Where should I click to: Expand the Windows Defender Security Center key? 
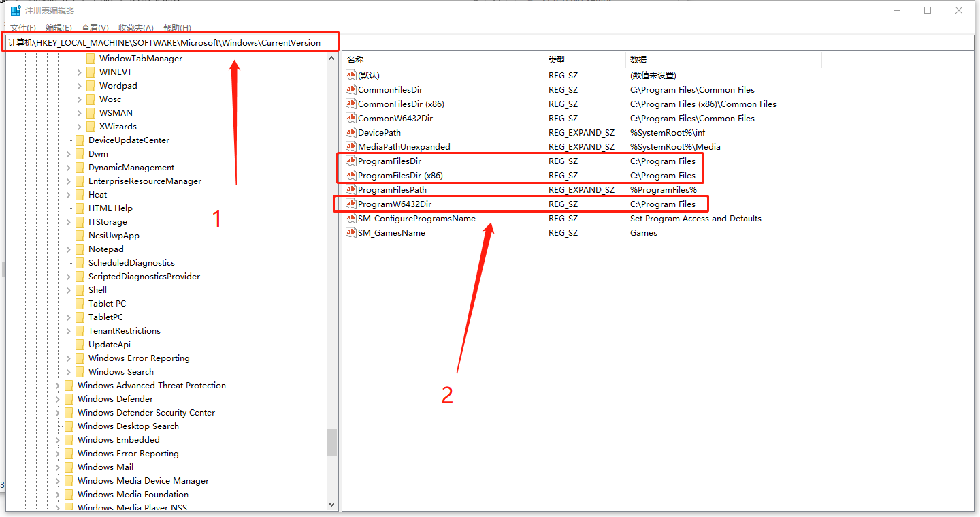click(58, 413)
